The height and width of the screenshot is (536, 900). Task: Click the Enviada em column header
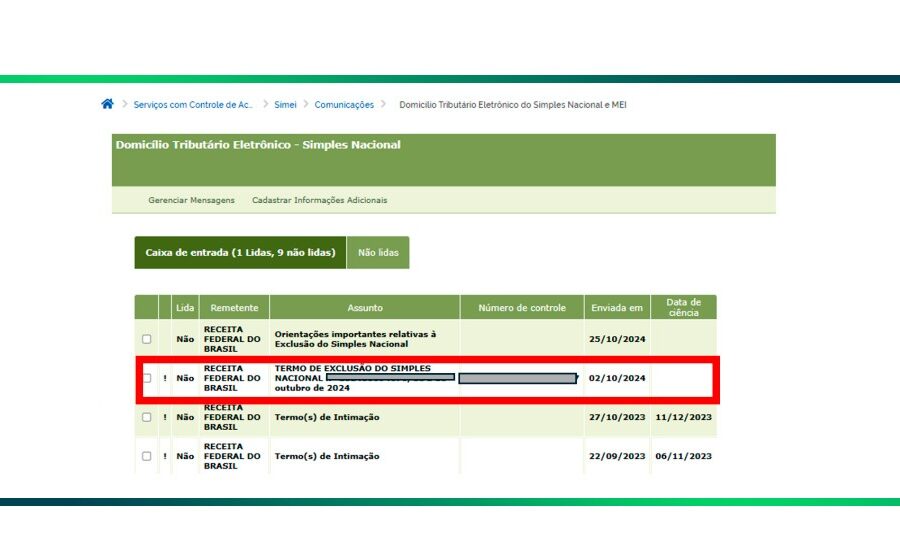click(617, 308)
